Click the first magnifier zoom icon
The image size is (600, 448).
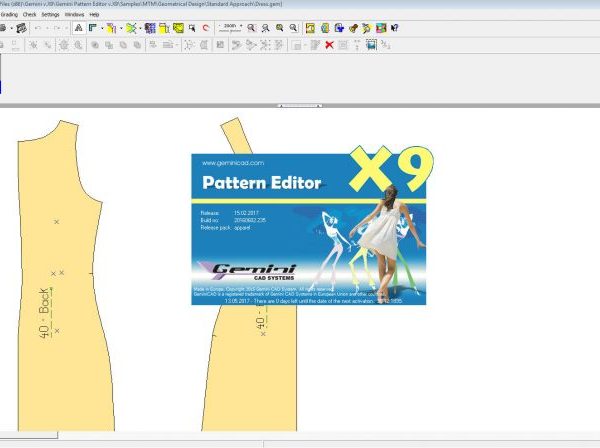coord(250,28)
